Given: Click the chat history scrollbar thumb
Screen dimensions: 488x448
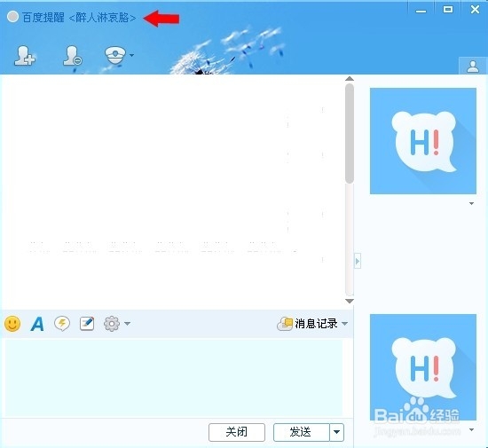Looking at the screenshot, I should (x=350, y=133).
